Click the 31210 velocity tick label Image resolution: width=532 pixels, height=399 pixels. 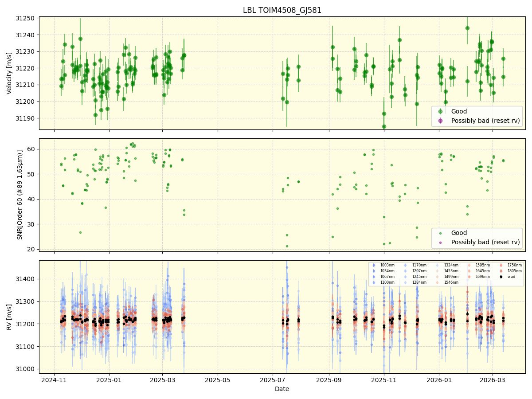pyautogui.click(x=26, y=85)
